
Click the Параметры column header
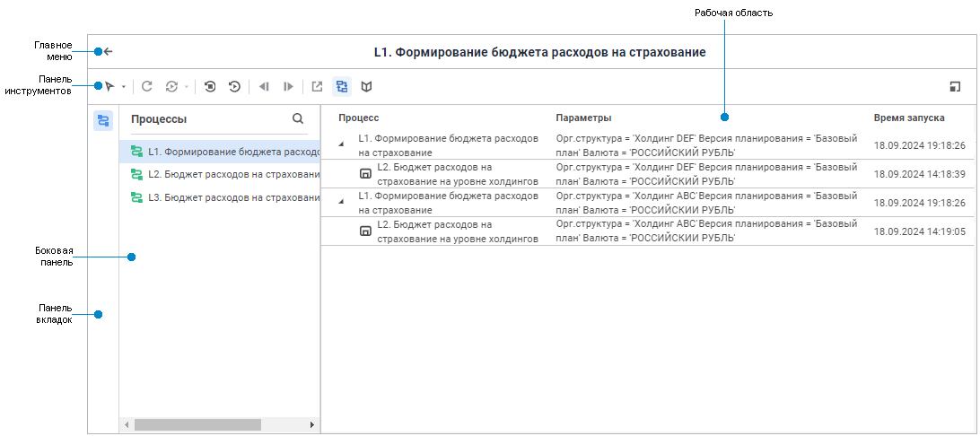pos(583,118)
